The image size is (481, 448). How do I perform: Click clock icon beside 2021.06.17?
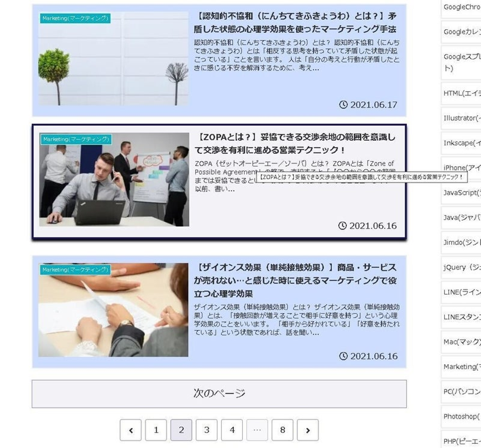coord(343,105)
